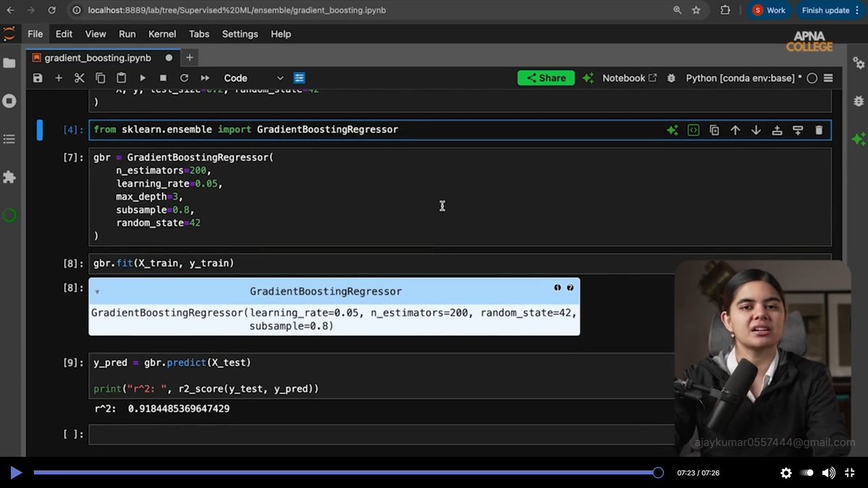Click the sparkle AI icon in active cell toolbar
This screenshot has height=488, width=868.
pyautogui.click(x=673, y=130)
